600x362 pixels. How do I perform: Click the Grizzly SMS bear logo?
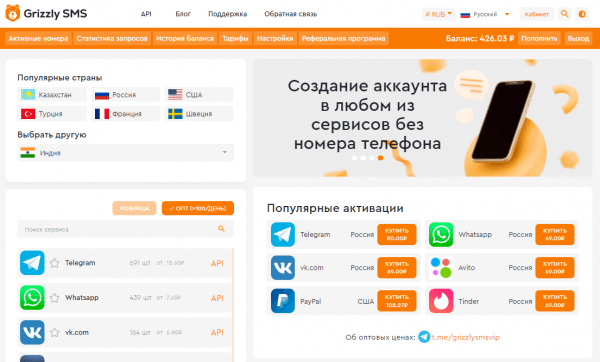(x=13, y=13)
